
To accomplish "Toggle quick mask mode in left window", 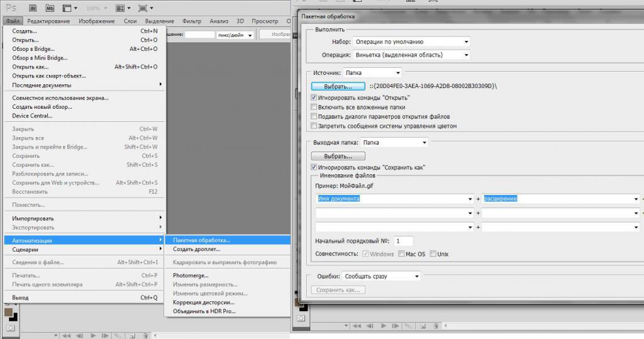I will pos(10,328).
